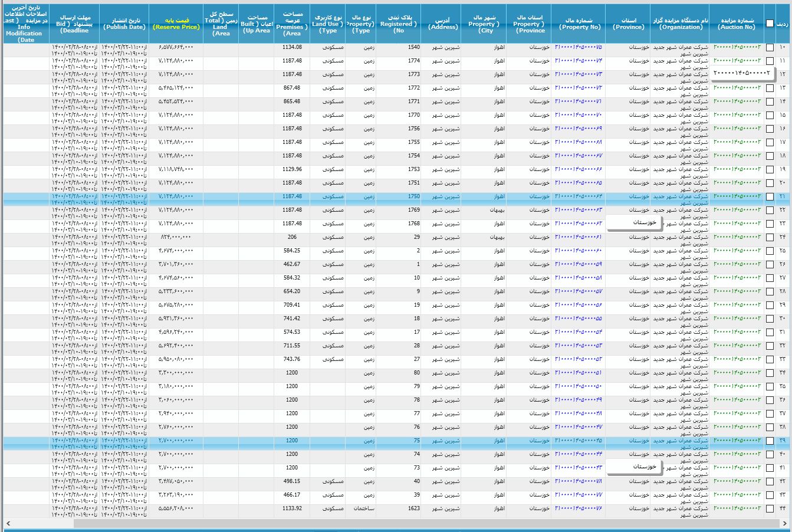This screenshot has height=532, width=792.
Task: Click premises area cell '743.76'
Action: click(x=292, y=359)
